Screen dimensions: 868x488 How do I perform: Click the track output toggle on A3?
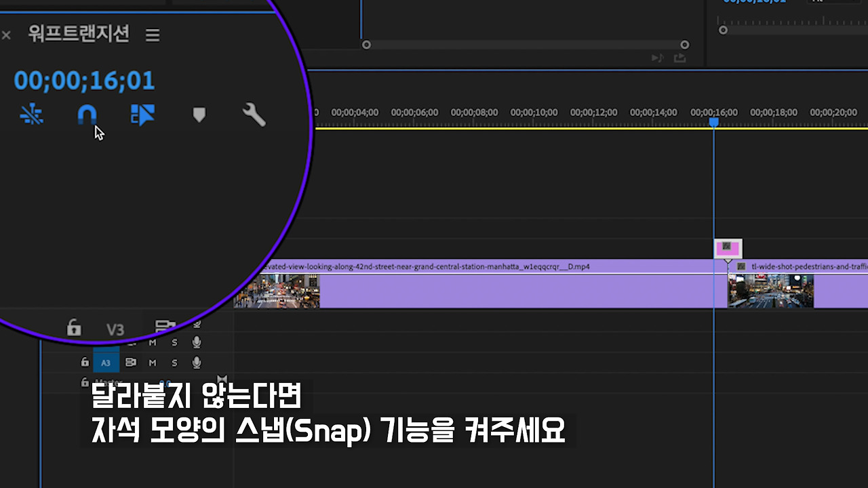(130, 363)
